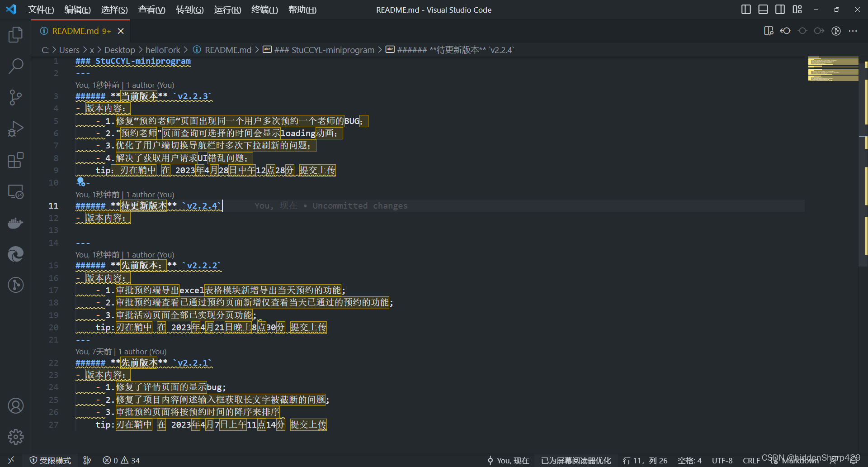This screenshot has width=868, height=467.
Task: Open the 转到(G) menu
Action: pos(189,10)
